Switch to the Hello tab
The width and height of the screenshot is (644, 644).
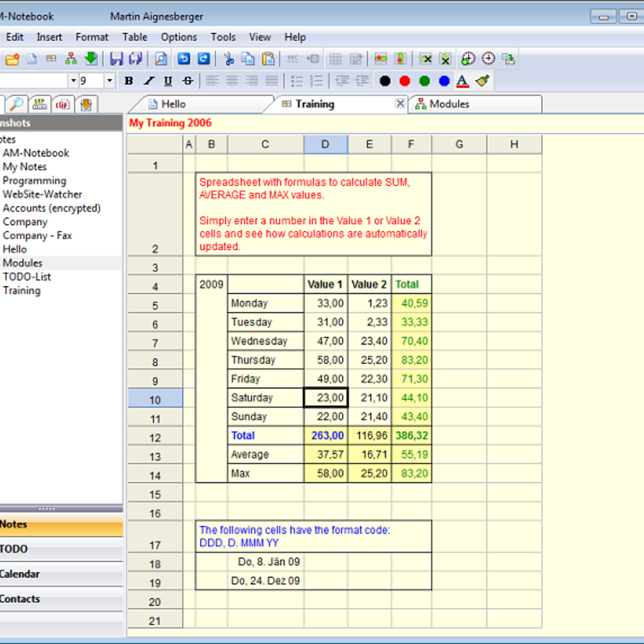click(x=201, y=104)
